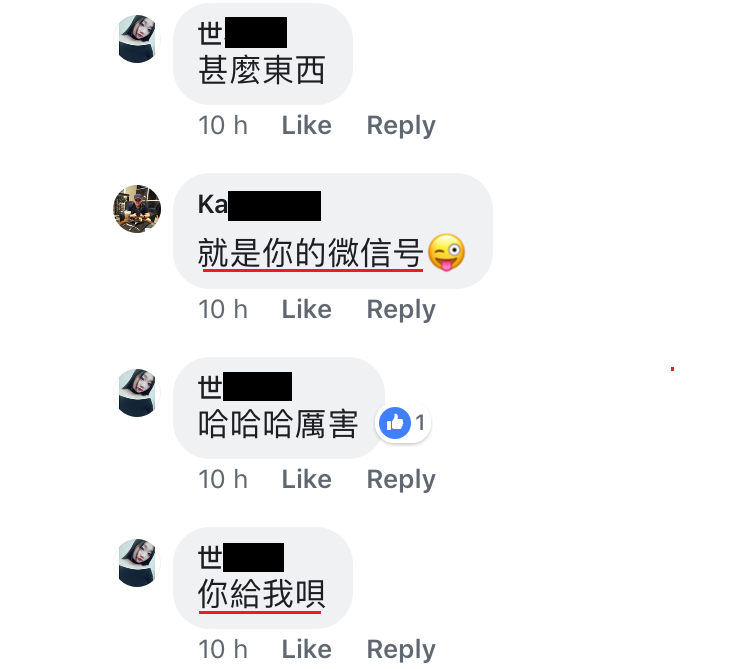Click the 10 h timestamp under 就是你的微信号
Screen dimensions: 747x669
pyautogui.click(x=223, y=309)
